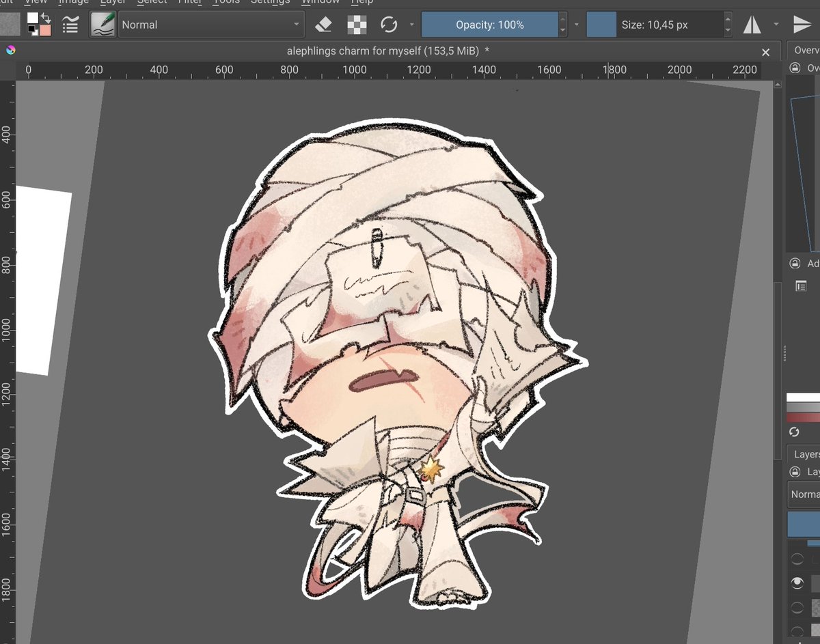Open the brush settings editor

[70, 25]
